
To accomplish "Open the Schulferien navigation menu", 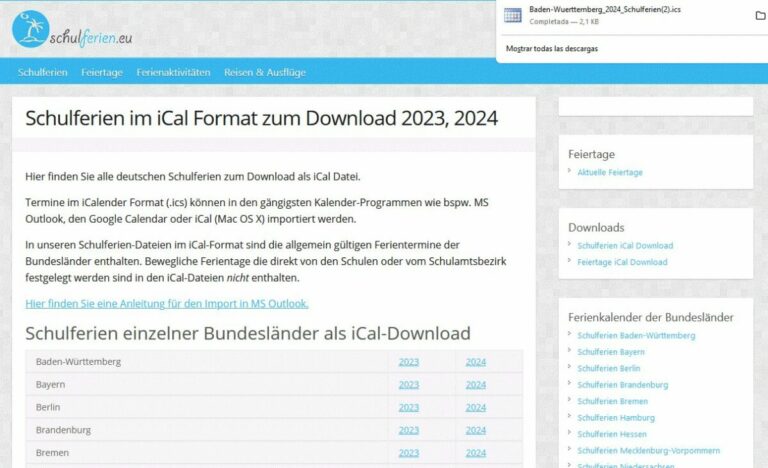I will pos(43,72).
